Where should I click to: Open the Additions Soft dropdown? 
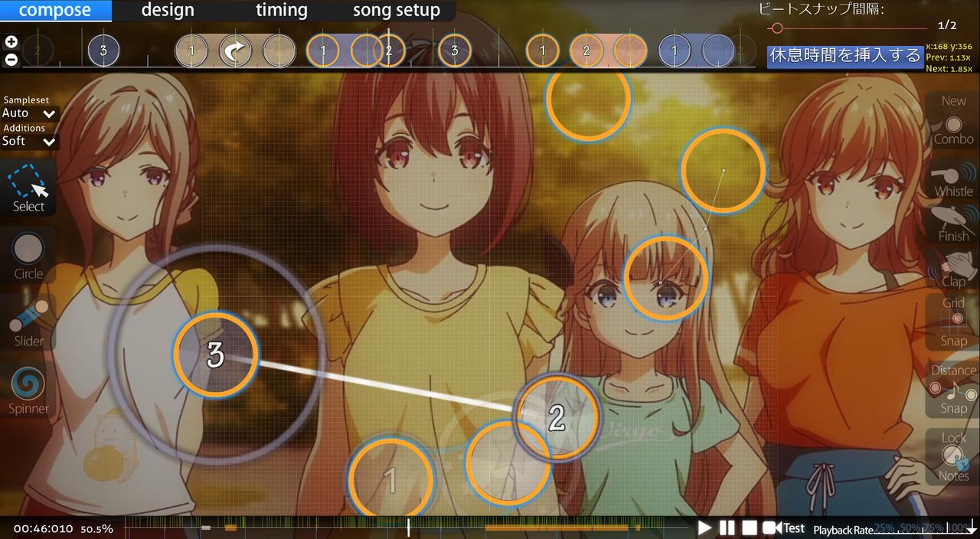pyautogui.click(x=27, y=141)
